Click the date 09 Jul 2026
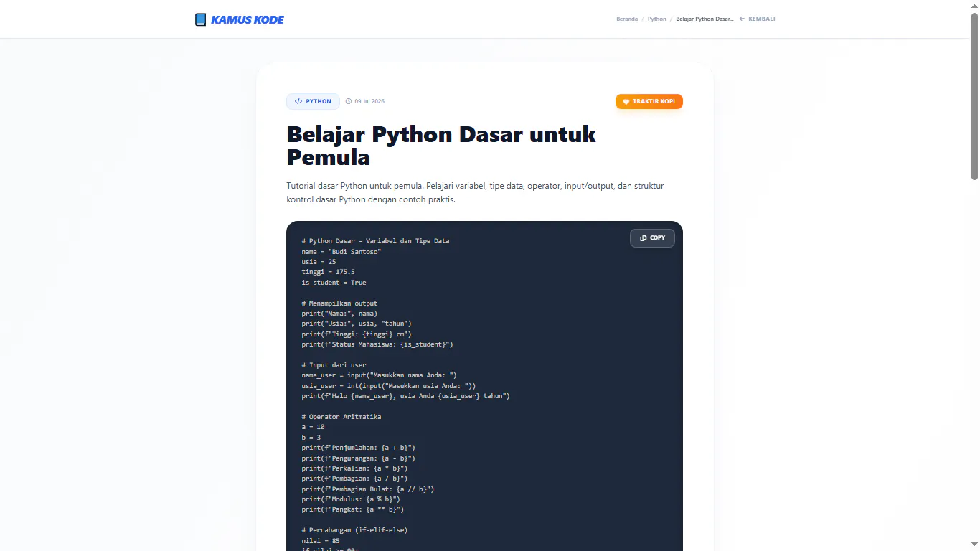 coord(369,101)
